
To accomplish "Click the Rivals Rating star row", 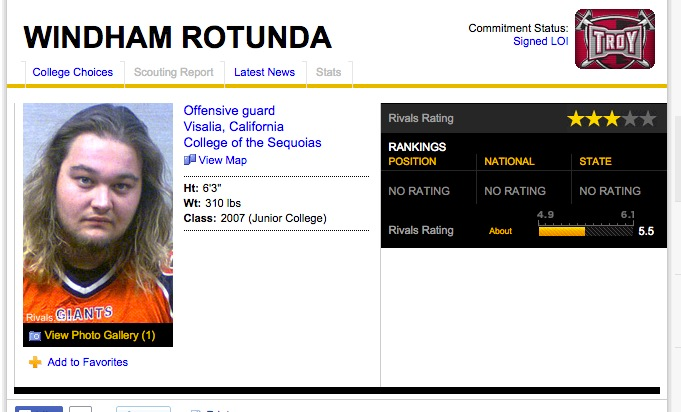I will (612, 119).
